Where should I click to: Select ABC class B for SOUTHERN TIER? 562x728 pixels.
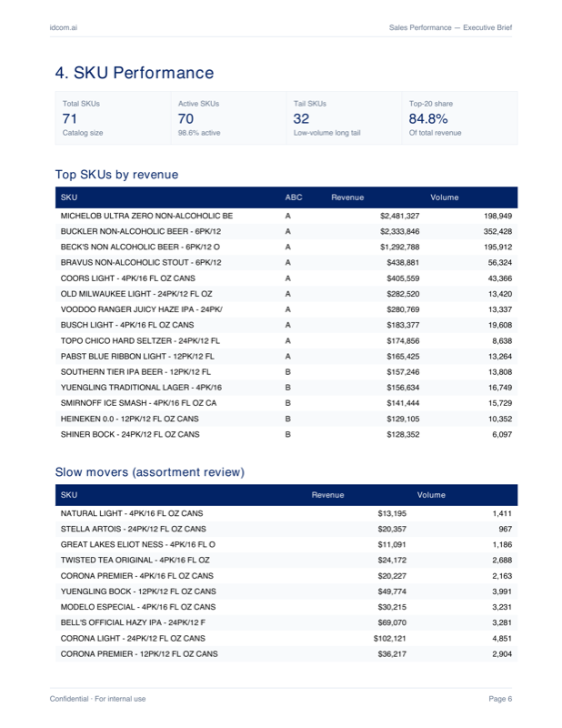pyautogui.click(x=287, y=372)
